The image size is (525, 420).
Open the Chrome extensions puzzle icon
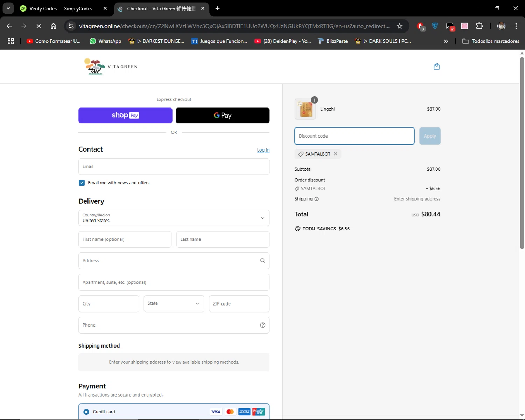point(479,26)
